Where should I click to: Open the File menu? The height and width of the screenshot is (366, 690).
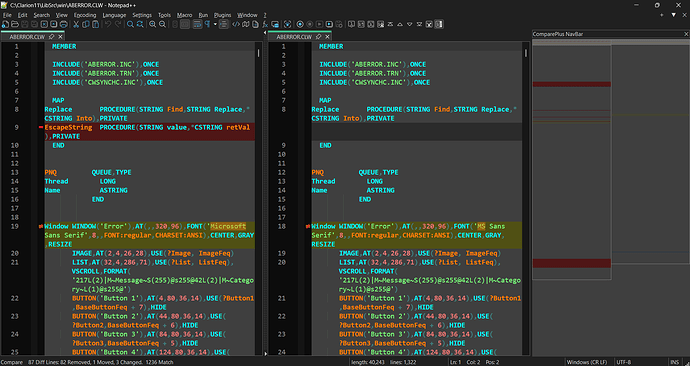(x=7, y=15)
